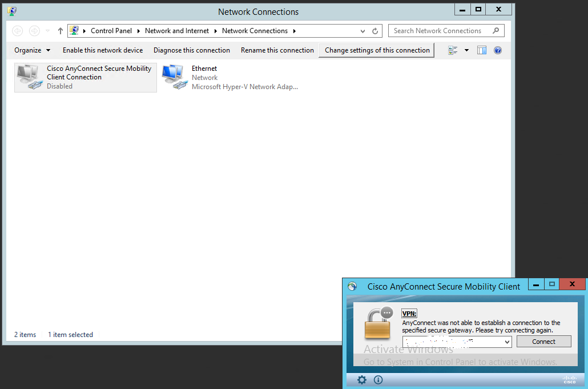
Task: Click Enable this network device
Action: (x=103, y=50)
